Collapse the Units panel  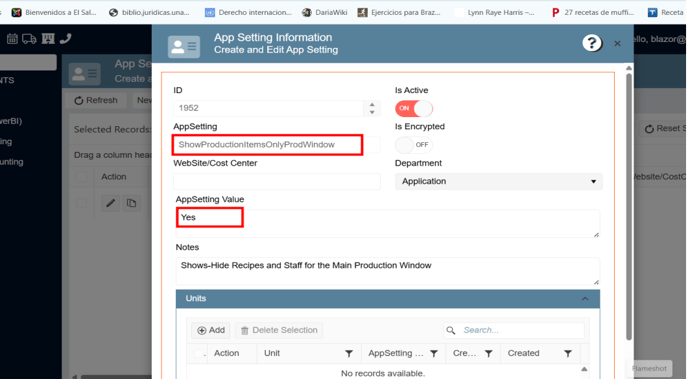(x=585, y=299)
